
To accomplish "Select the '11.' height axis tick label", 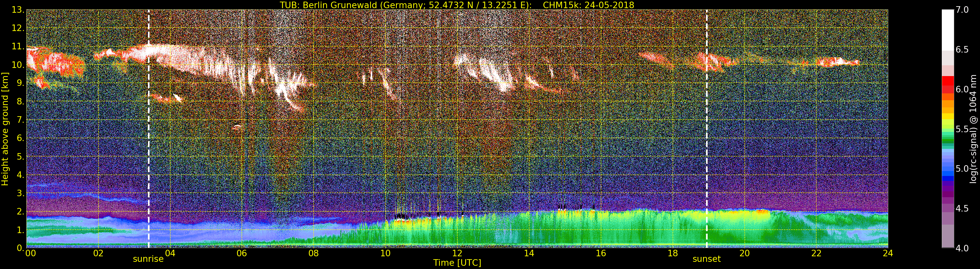I will tap(18, 46).
